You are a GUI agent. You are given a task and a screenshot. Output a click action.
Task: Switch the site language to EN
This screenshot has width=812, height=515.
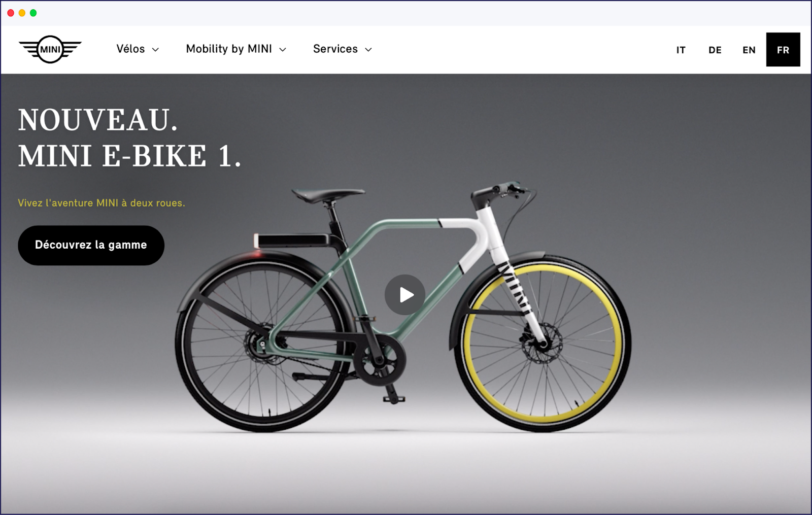(749, 50)
